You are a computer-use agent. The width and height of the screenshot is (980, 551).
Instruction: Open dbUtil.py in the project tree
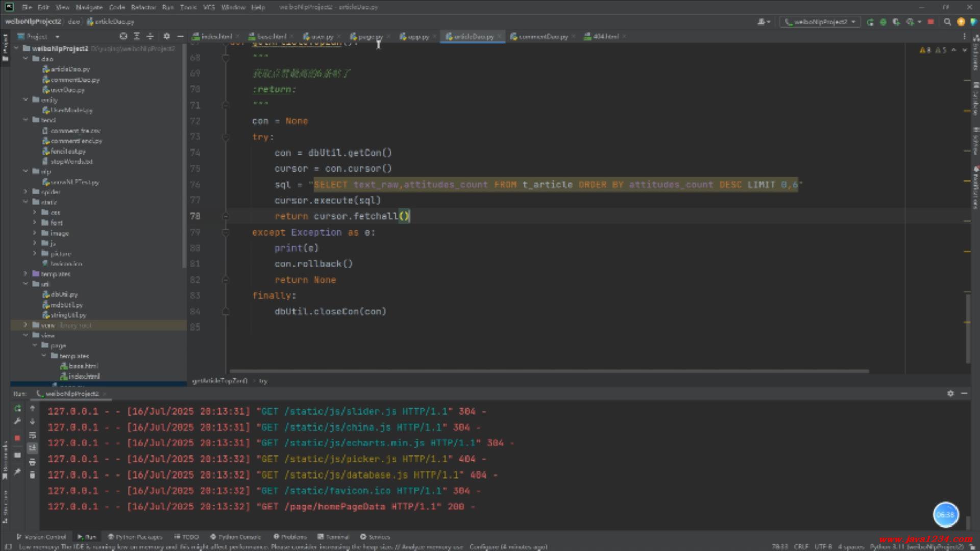tap(64, 294)
